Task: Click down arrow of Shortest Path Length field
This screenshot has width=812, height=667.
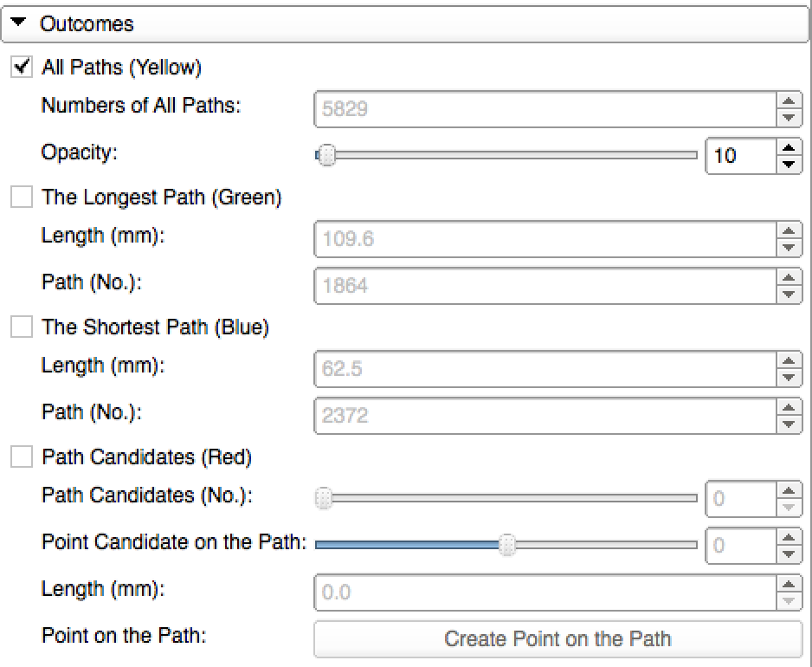Action: [788, 378]
